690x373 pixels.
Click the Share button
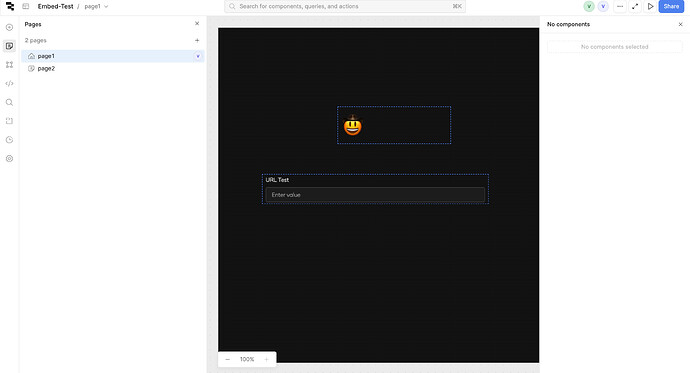[x=671, y=6]
